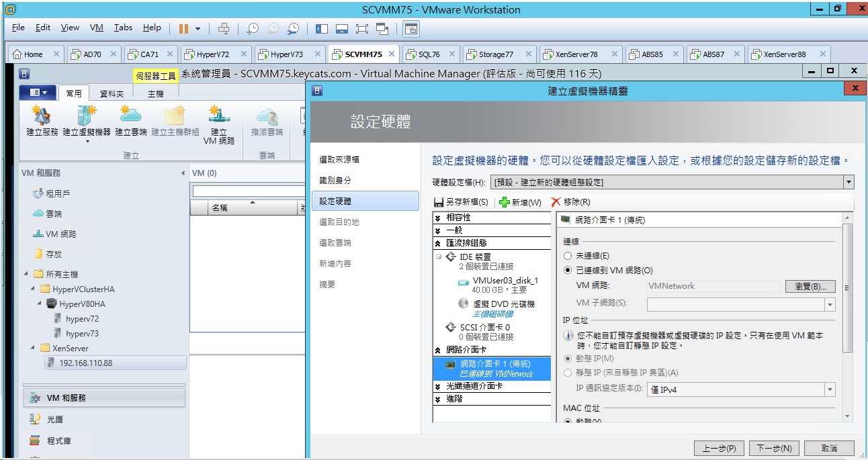
Task: Open the blue VMM application menu button
Action: 38,93
